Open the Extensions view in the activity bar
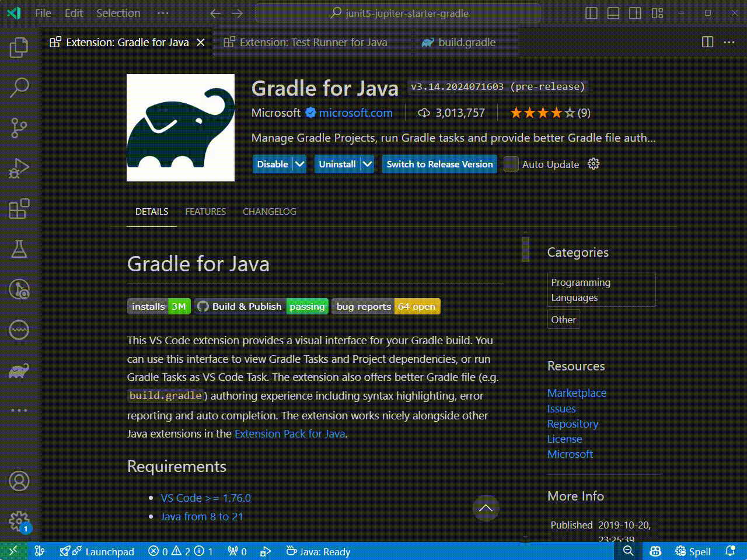 pos(19,208)
